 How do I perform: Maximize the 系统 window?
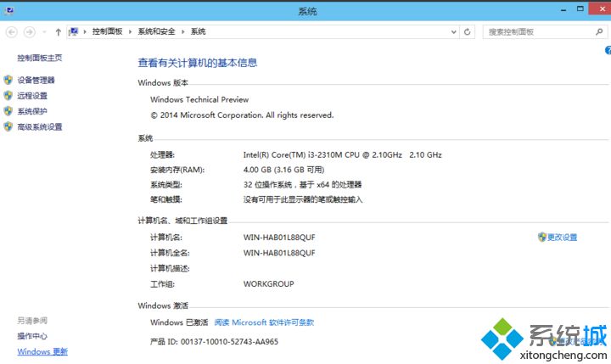point(580,9)
